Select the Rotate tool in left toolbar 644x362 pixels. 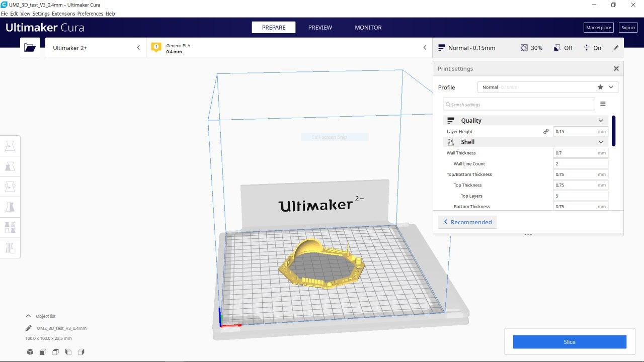tap(10, 187)
